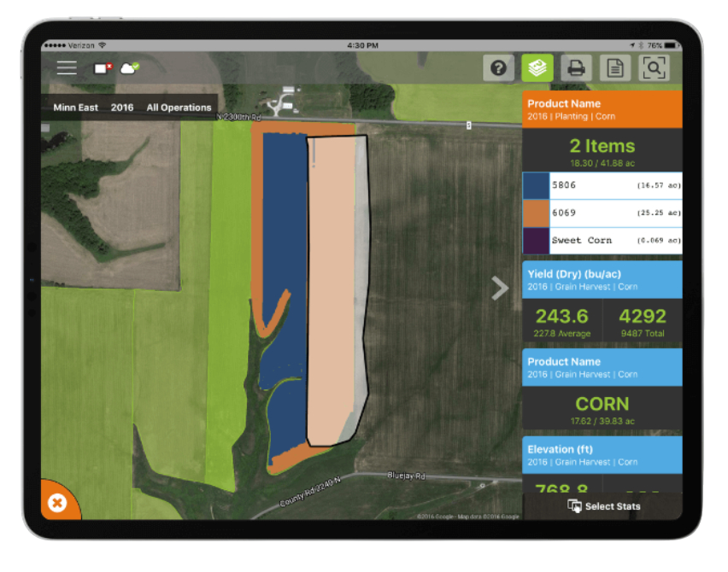
Task: Open the report document icon
Action: click(614, 68)
